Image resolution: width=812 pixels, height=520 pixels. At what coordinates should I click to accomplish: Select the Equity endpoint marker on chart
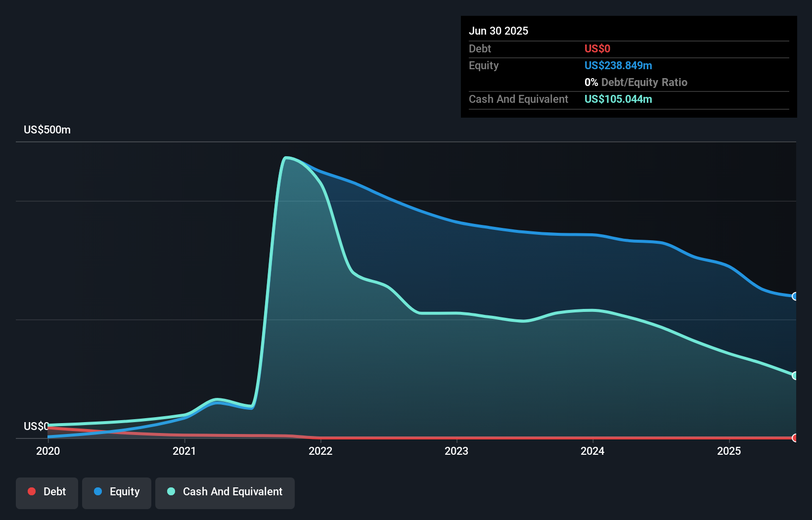[x=795, y=297]
